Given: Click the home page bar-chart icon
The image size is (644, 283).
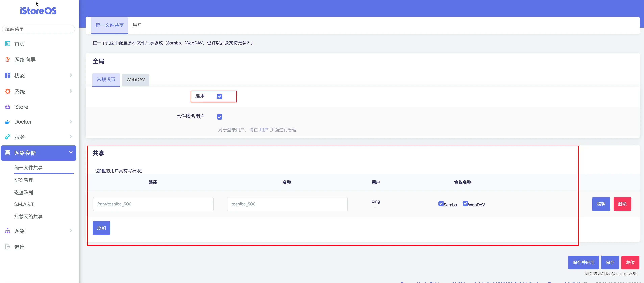Looking at the screenshot, I should pos(8,44).
